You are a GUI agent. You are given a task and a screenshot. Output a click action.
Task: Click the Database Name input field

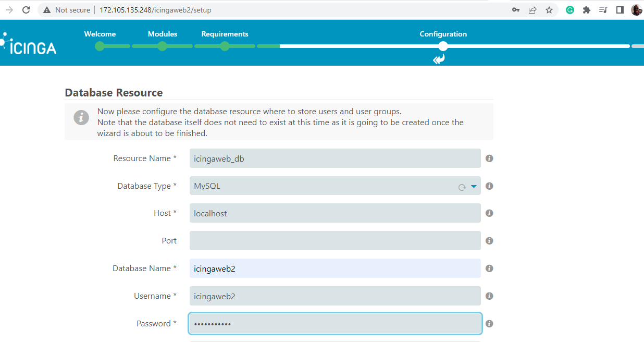point(335,268)
